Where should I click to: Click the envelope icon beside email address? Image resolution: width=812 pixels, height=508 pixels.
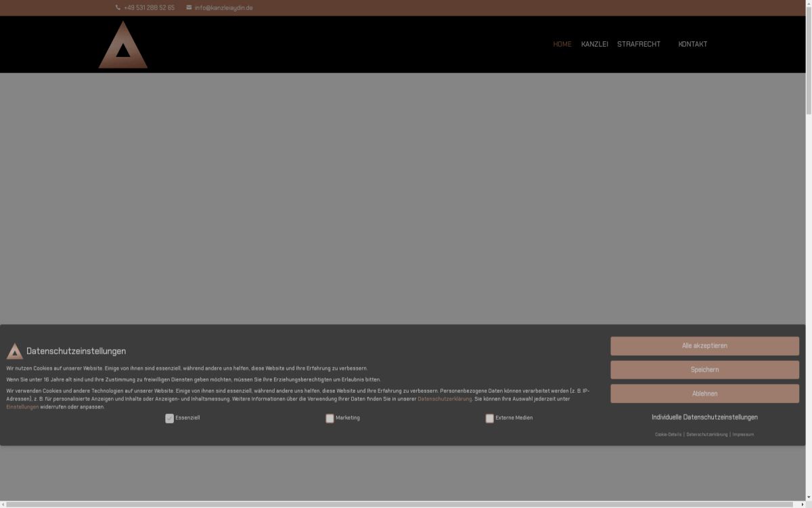(189, 8)
